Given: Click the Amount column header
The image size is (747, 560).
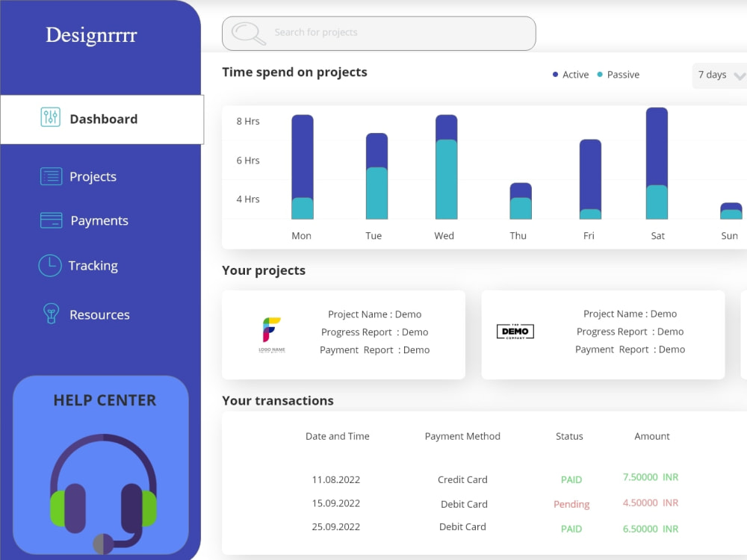Looking at the screenshot, I should tap(652, 436).
